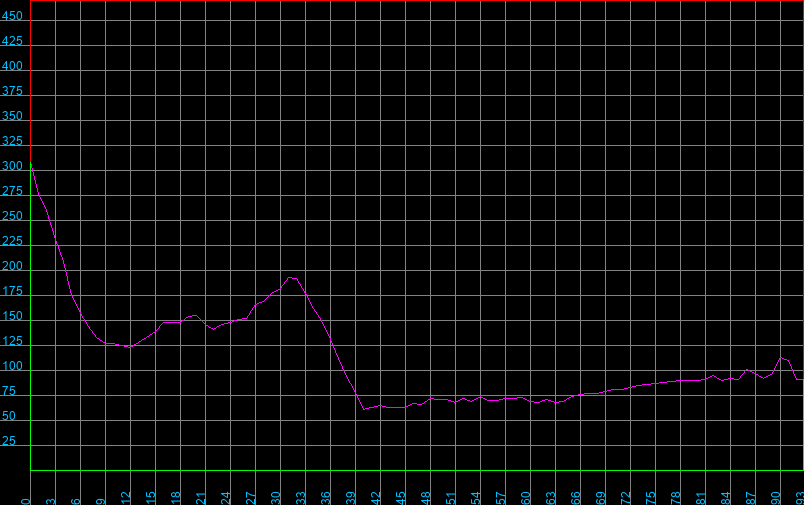The width and height of the screenshot is (804, 505).
Task: Select the 9 horizontal axis label
Action: (x=100, y=501)
